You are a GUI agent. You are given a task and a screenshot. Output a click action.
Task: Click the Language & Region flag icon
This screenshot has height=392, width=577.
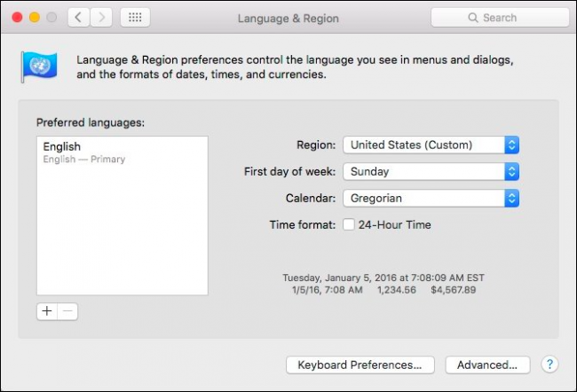[x=39, y=67]
